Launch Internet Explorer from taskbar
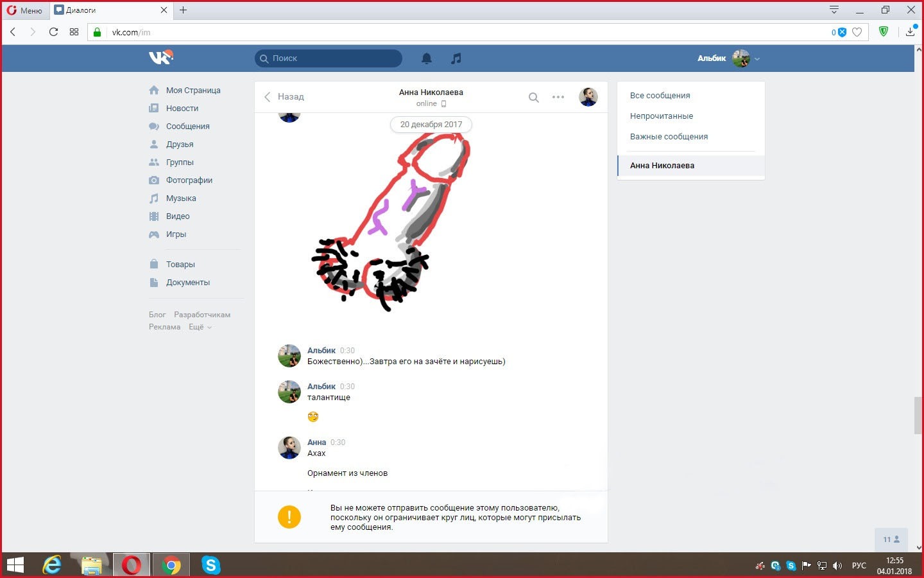Image resolution: width=924 pixels, height=578 pixels. pos(52,565)
